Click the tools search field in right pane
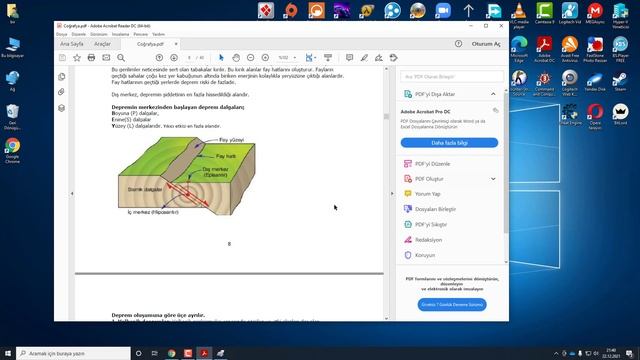Image resolution: width=640 pixels, height=360 pixels. [x=452, y=76]
